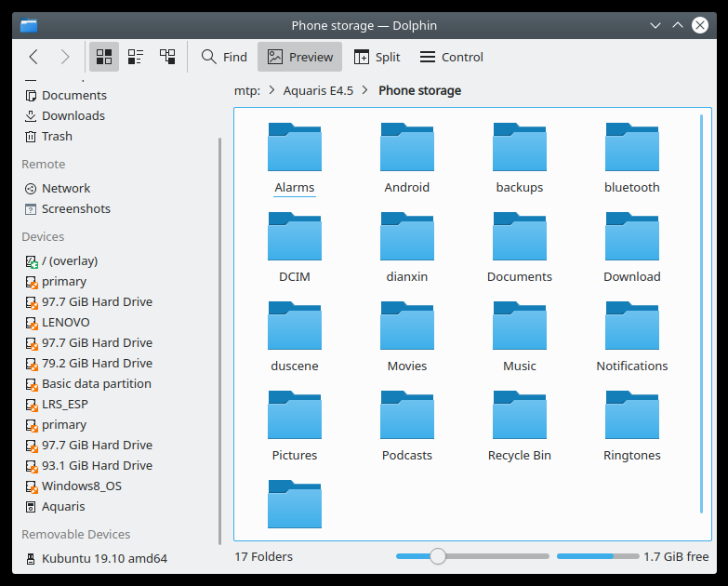Switch to Compact view mode
This screenshot has width=728, height=586.
136,57
